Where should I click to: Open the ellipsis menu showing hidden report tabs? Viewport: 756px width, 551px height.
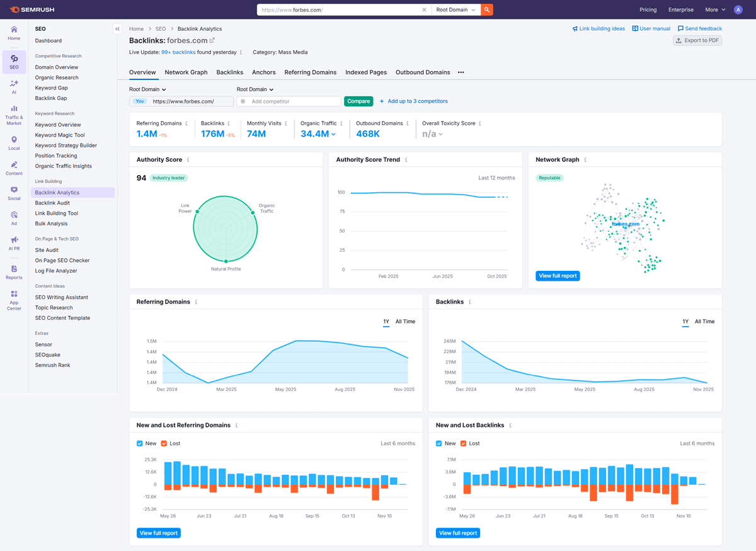(x=461, y=72)
